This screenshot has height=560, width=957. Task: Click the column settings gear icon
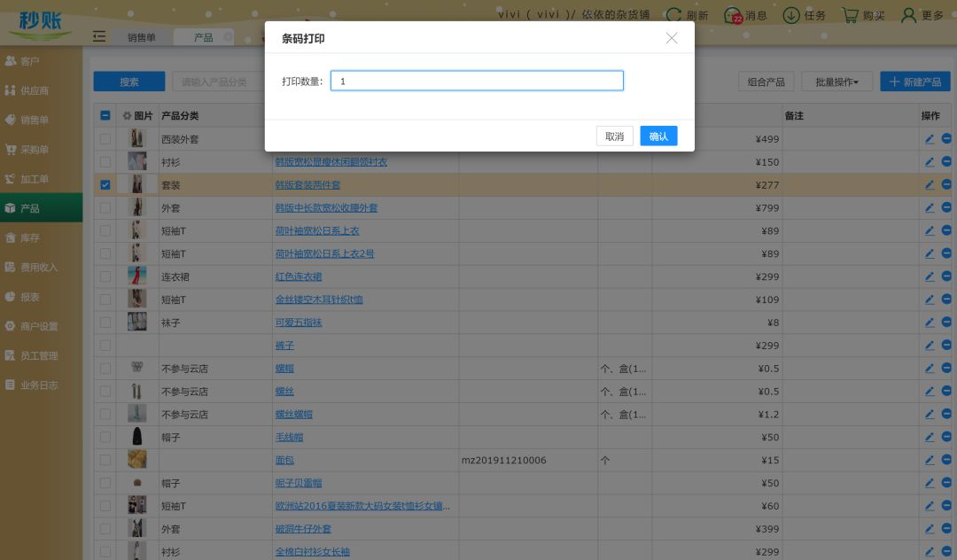[x=127, y=116]
